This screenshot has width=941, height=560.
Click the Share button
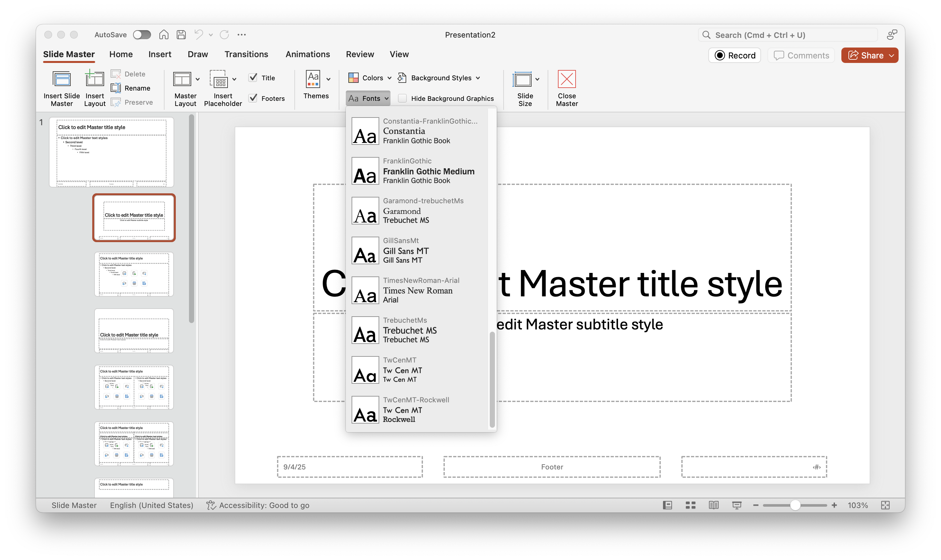click(x=869, y=56)
